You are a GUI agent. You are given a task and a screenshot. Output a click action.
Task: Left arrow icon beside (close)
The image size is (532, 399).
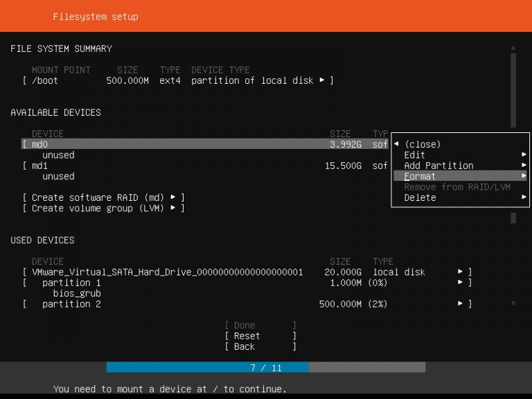(x=396, y=144)
